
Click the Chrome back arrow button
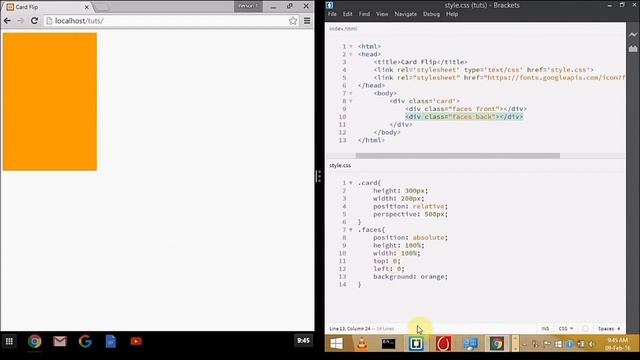7,20
